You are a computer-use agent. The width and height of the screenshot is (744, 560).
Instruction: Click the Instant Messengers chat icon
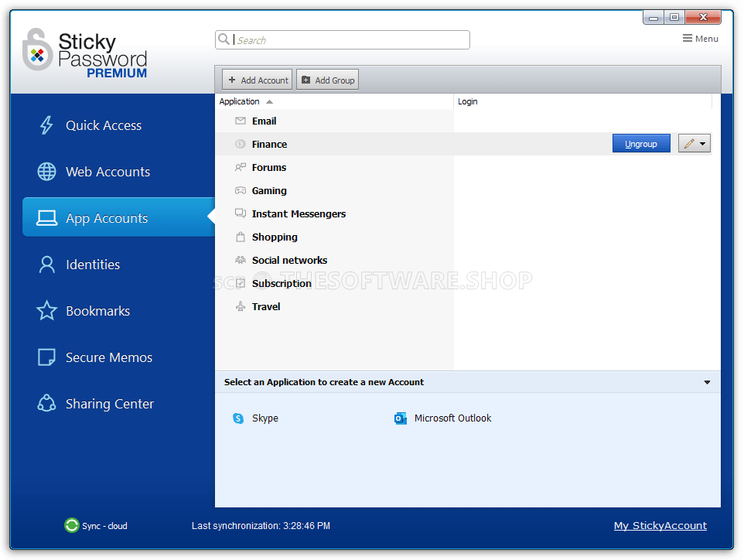tap(241, 213)
